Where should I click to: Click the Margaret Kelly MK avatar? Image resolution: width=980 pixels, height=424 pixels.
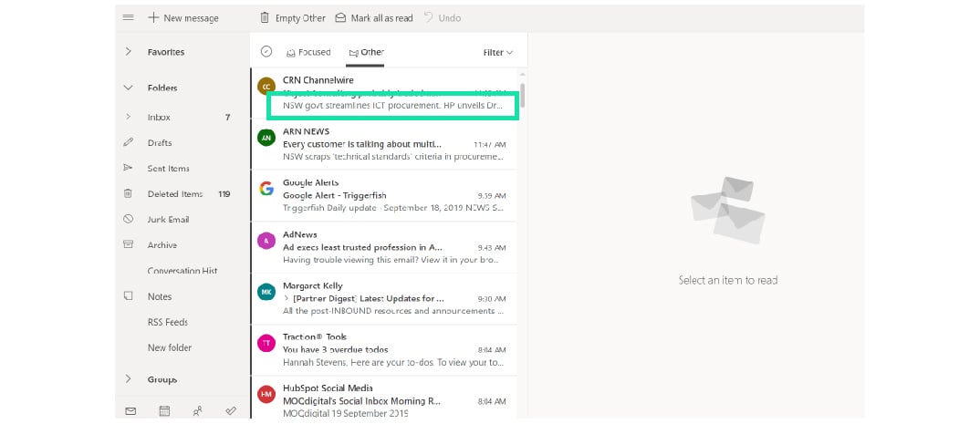(x=266, y=292)
